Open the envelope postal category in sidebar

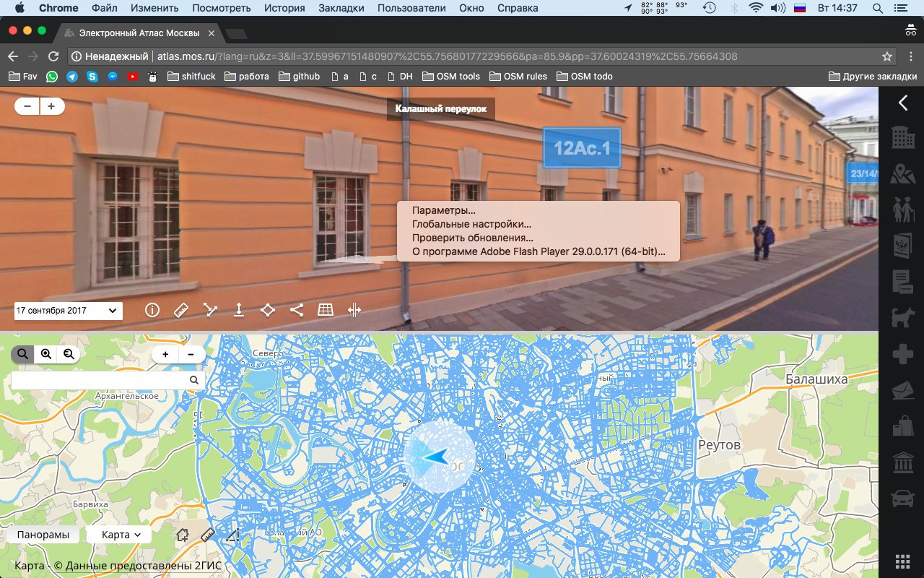(903, 390)
